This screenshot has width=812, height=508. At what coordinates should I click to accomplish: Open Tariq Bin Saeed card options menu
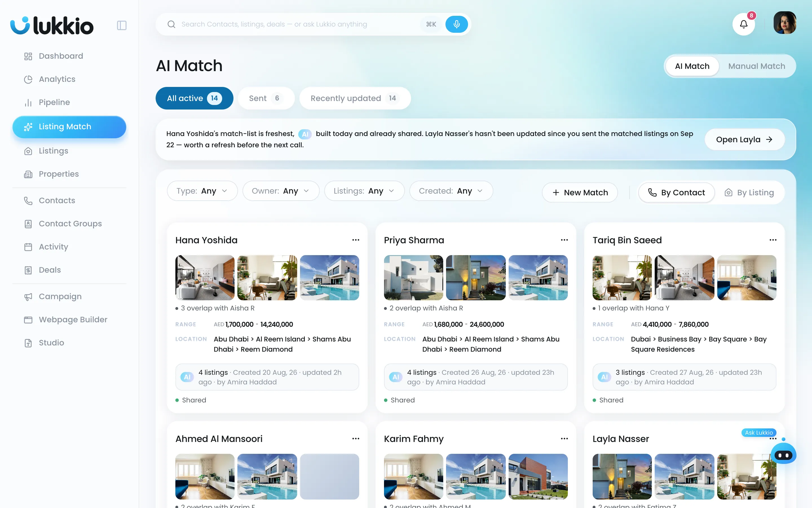pyautogui.click(x=773, y=240)
